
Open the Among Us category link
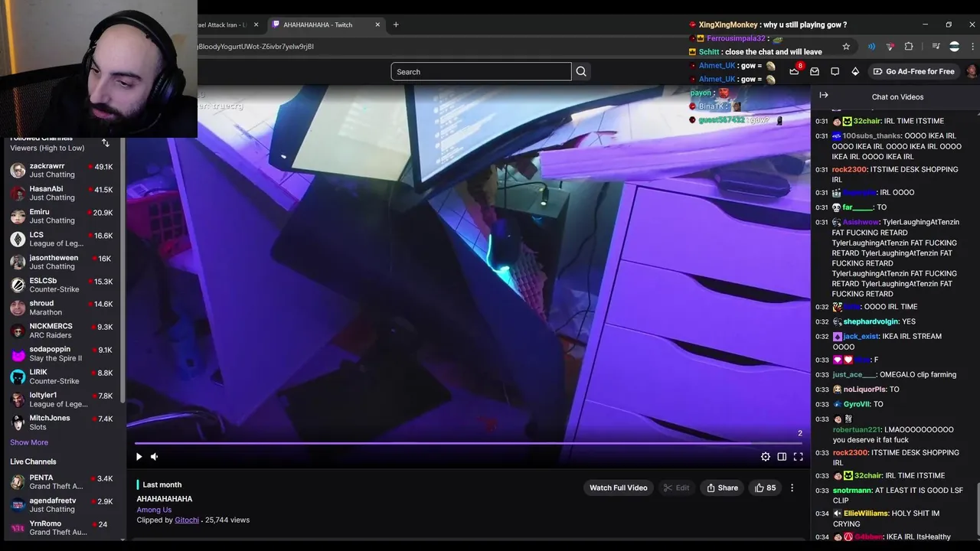point(154,510)
